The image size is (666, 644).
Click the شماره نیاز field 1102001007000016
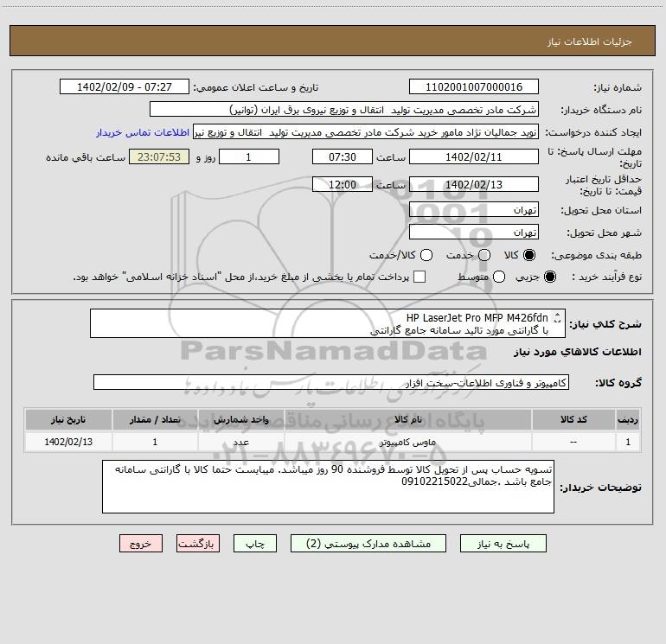tap(474, 87)
